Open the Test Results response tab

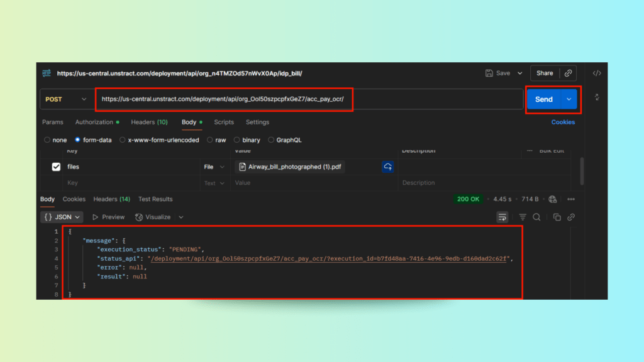[x=155, y=199]
